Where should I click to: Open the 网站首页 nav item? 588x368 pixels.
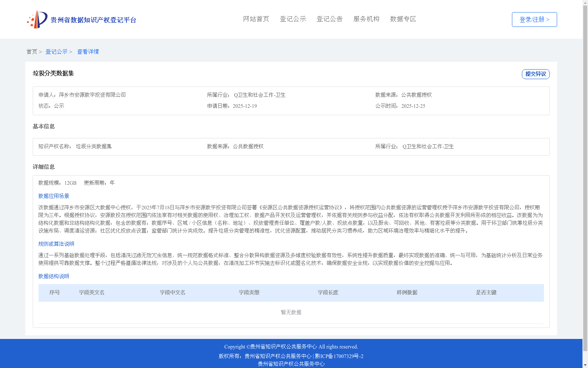[256, 19]
